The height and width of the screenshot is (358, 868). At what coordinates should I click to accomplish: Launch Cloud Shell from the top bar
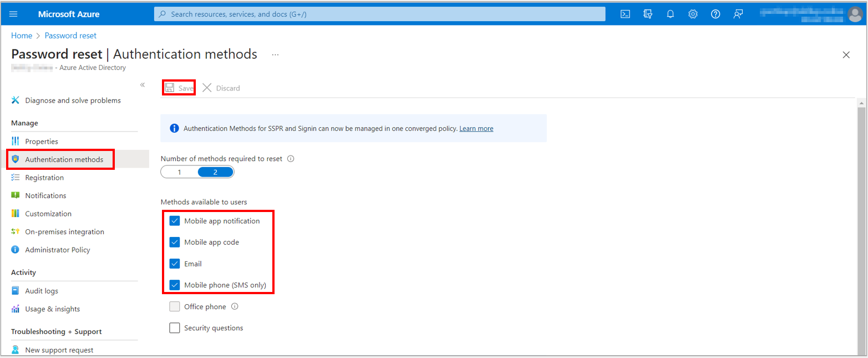click(x=625, y=14)
